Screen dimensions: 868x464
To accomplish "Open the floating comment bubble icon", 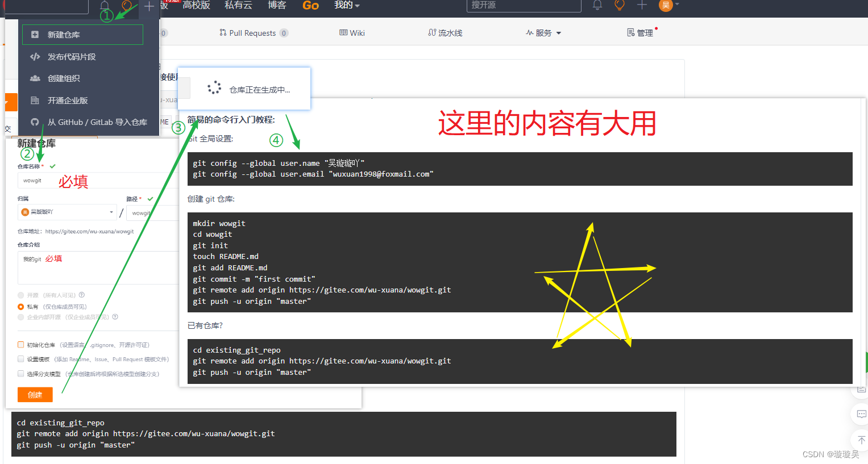I will click(861, 414).
